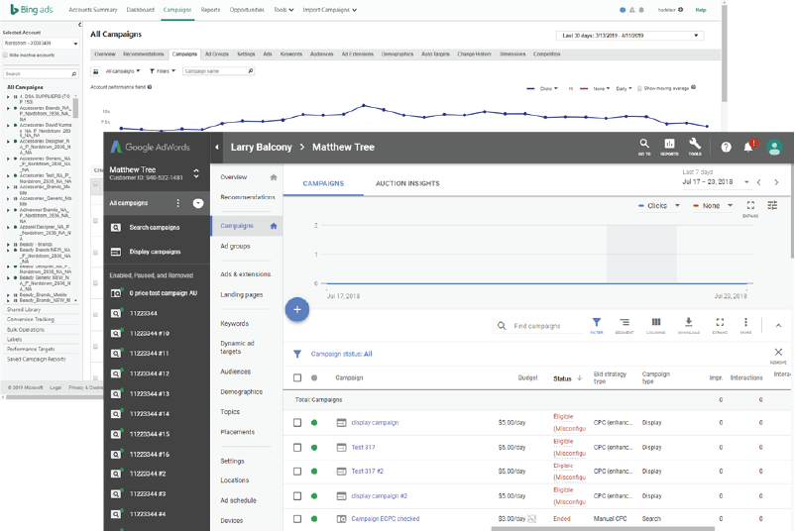The width and height of the screenshot is (795, 532).
Task: Open the AdWords Reports icon
Action: pyautogui.click(x=669, y=144)
